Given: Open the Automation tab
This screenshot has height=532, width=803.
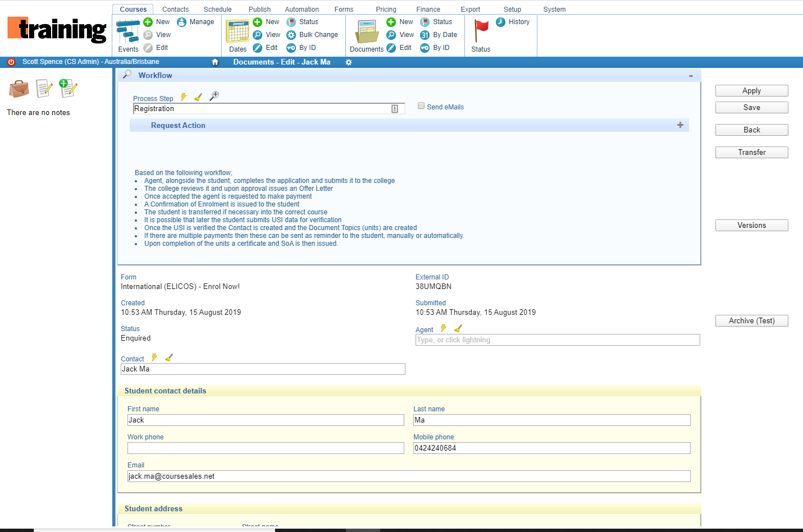Looking at the screenshot, I should pos(302,10).
